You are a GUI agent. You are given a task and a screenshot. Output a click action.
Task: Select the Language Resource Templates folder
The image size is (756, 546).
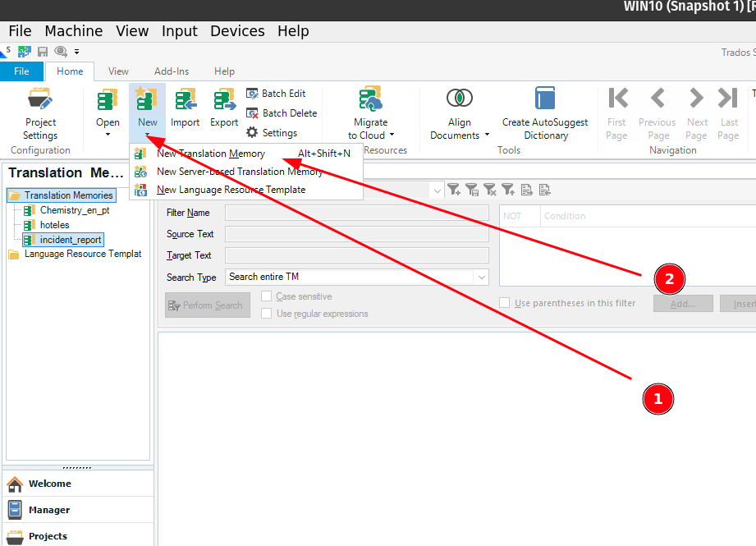82,254
